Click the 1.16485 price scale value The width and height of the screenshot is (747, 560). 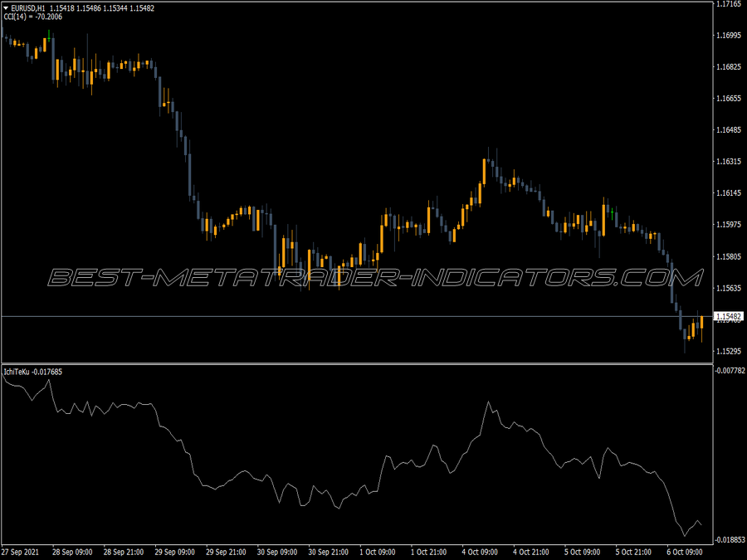[729, 130]
